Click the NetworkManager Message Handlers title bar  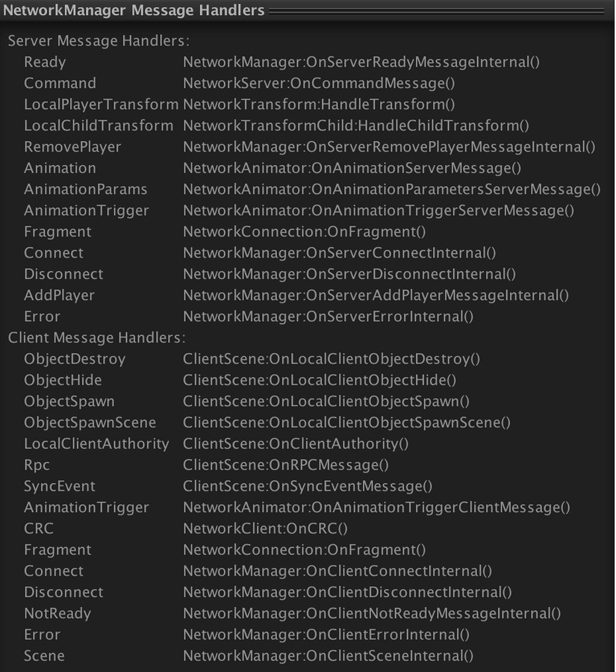pyautogui.click(x=134, y=10)
